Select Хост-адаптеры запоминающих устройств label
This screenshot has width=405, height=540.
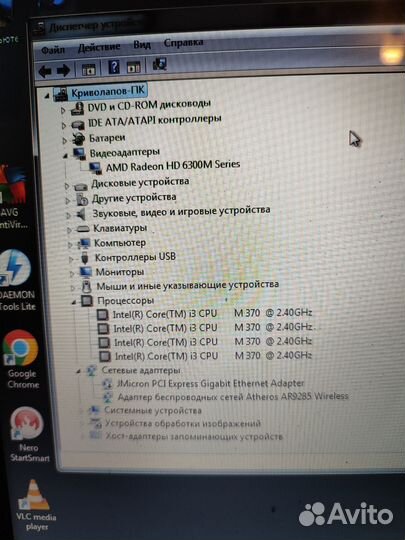[194, 436]
